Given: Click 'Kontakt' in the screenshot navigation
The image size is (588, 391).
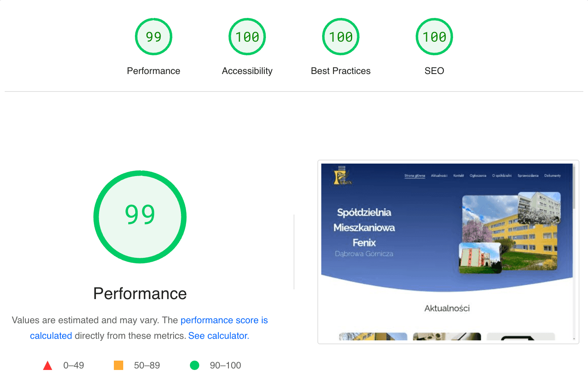Looking at the screenshot, I should click(x=459, y=176).
